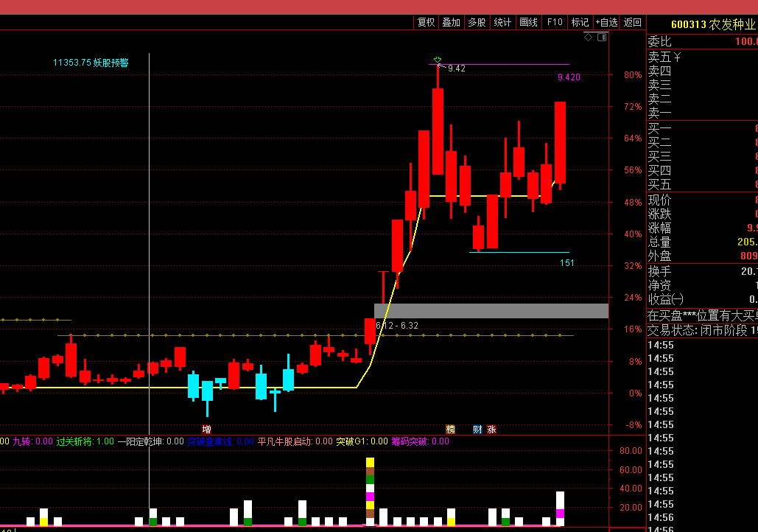
Task: Click the 80% axis label
Action: coord(633,75)
